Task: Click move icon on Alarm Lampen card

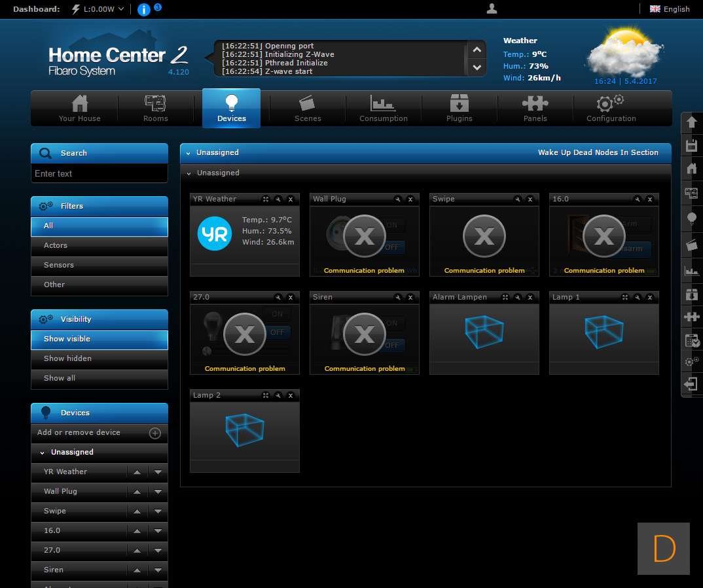Action: pos(505,298)
